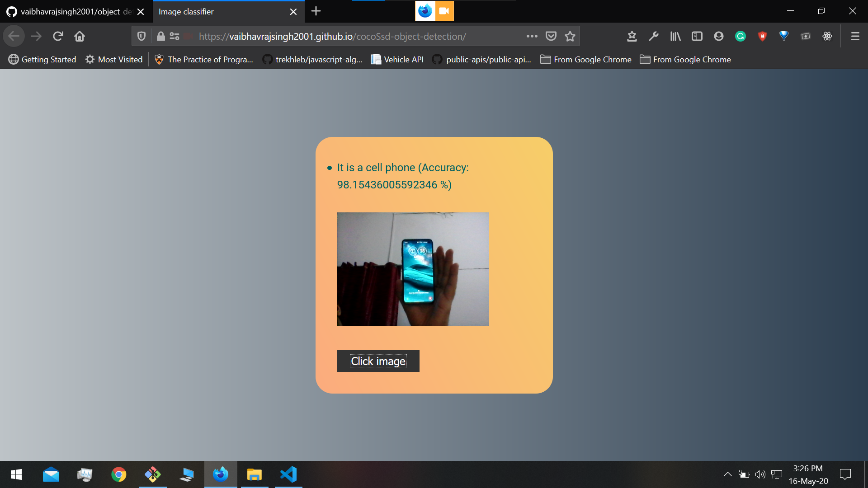
Task: Save page to Pocket
Action: (551, 36)
